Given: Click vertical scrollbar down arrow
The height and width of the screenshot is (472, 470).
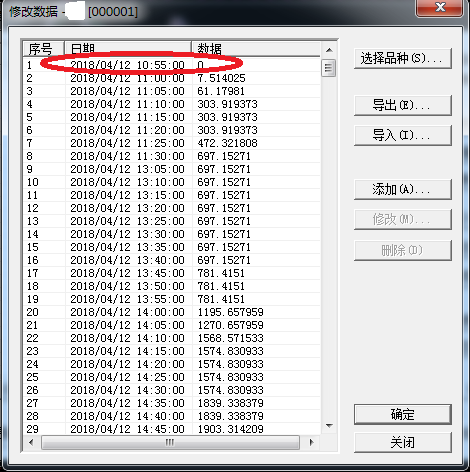Looking at the screenshot, I should coord(329,426).
